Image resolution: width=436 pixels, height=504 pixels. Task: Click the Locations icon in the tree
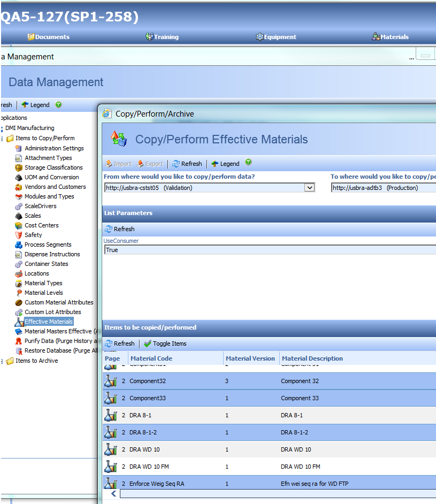(19, 273)
